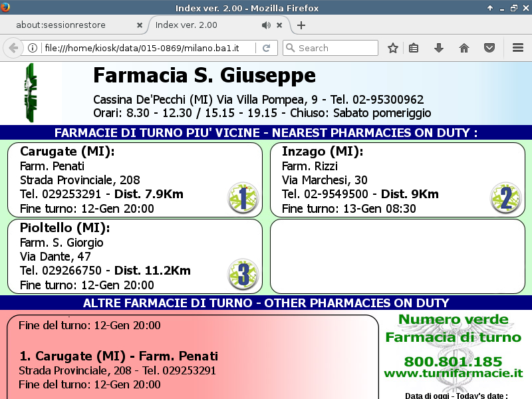Screen dimensions: 532x399
Task: Open the Firefox hamburger menu
Action: pyautogui.click(x=518, y=48)
